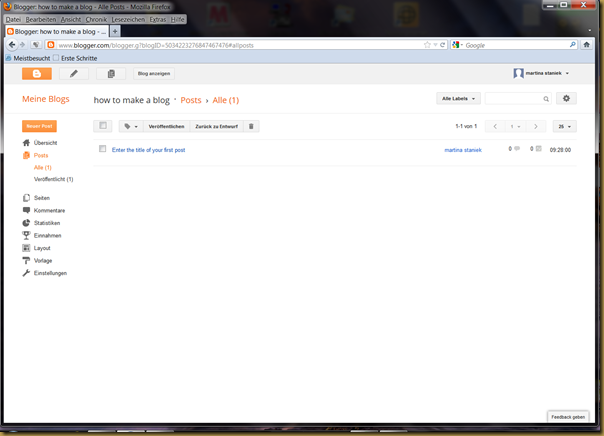Open Kommentare in the sidebar
The width and height of the screenshot is (604, 436).
coord(49,210)
